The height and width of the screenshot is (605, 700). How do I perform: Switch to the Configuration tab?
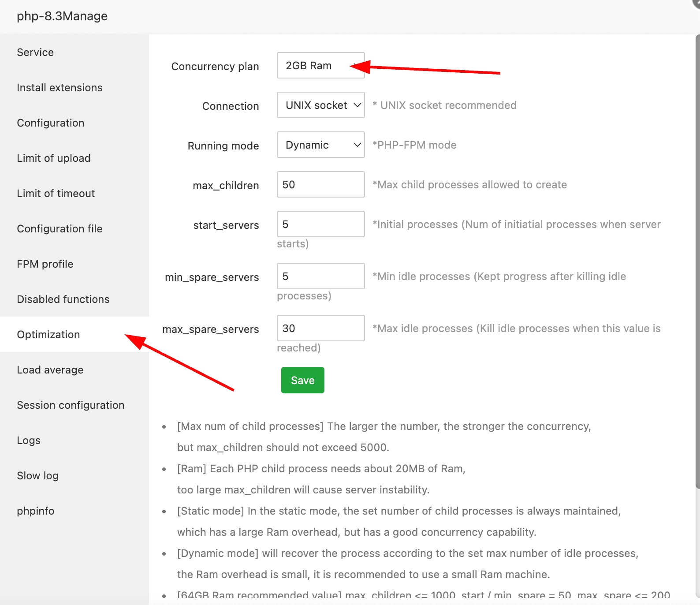coord(51,123)
